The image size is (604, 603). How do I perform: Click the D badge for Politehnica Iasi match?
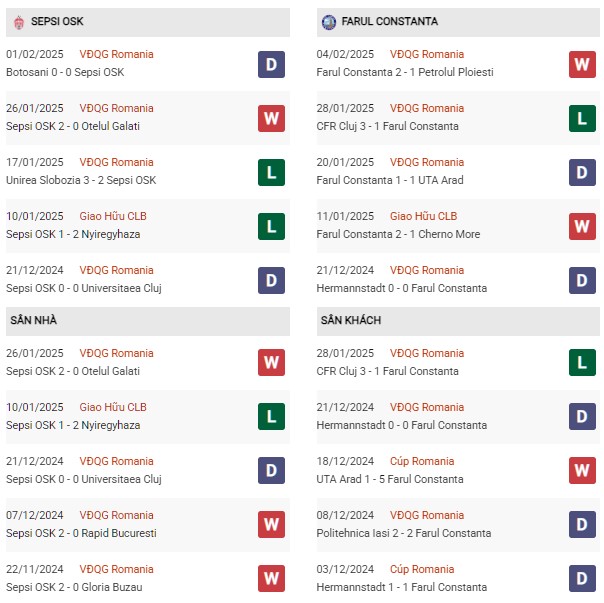tap(582, 524)
